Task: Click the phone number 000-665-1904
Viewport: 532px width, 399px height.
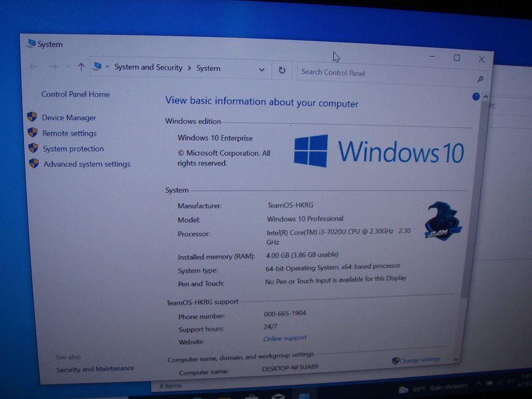Action: point(285,313)
